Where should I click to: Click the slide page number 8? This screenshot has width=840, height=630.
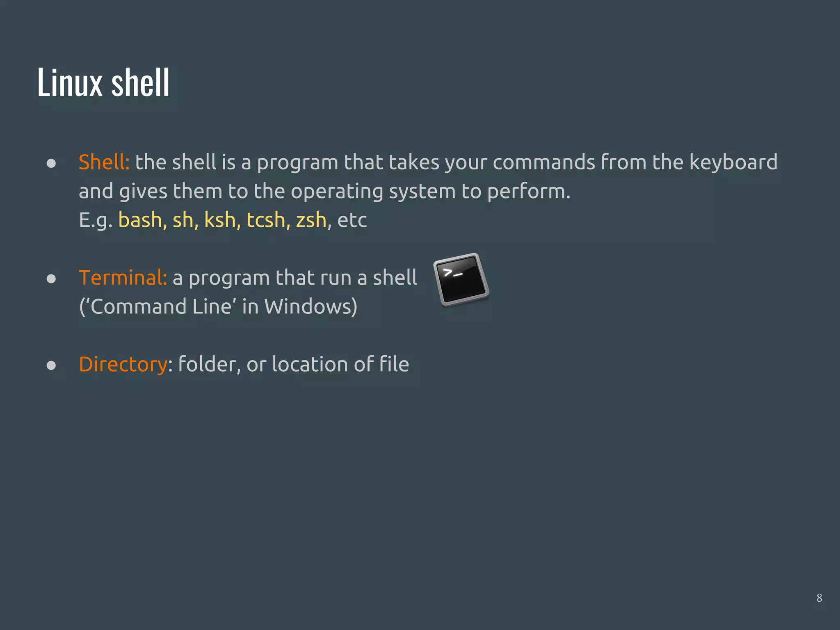click(819, 598)
